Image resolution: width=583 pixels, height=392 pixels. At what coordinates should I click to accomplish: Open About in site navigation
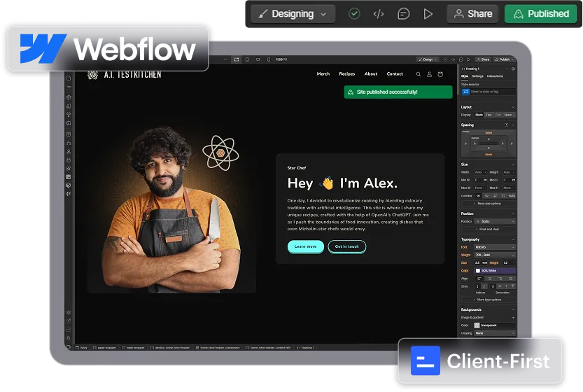point(371,74)
